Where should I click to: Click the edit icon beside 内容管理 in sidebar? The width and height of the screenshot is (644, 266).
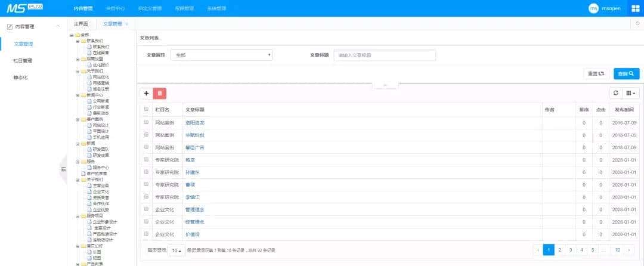pyautogui.click(x=10, y=27)
